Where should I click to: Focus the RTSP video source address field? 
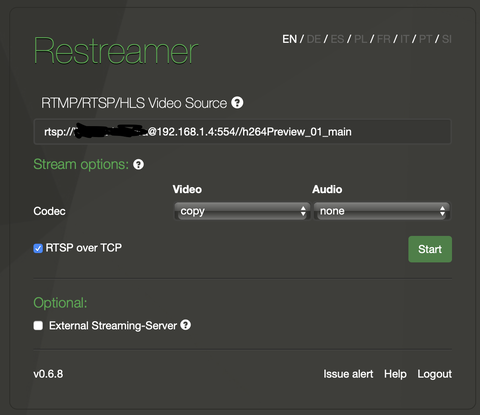[242, 132]
